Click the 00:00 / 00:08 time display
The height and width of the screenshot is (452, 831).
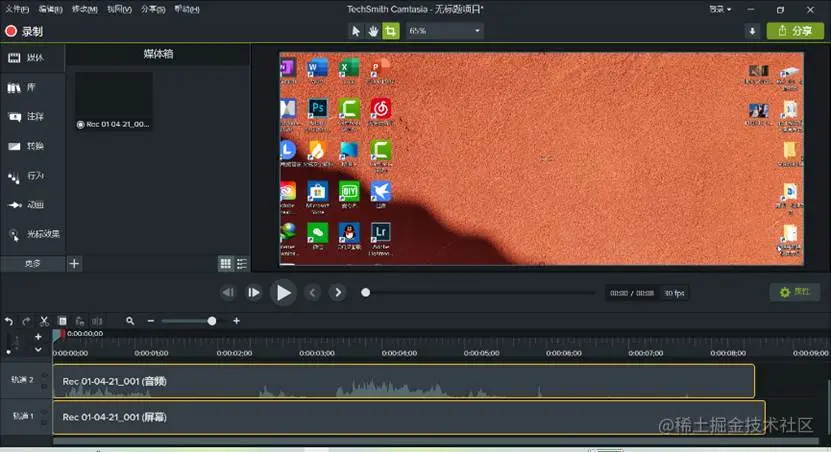[x=632, y=293]
